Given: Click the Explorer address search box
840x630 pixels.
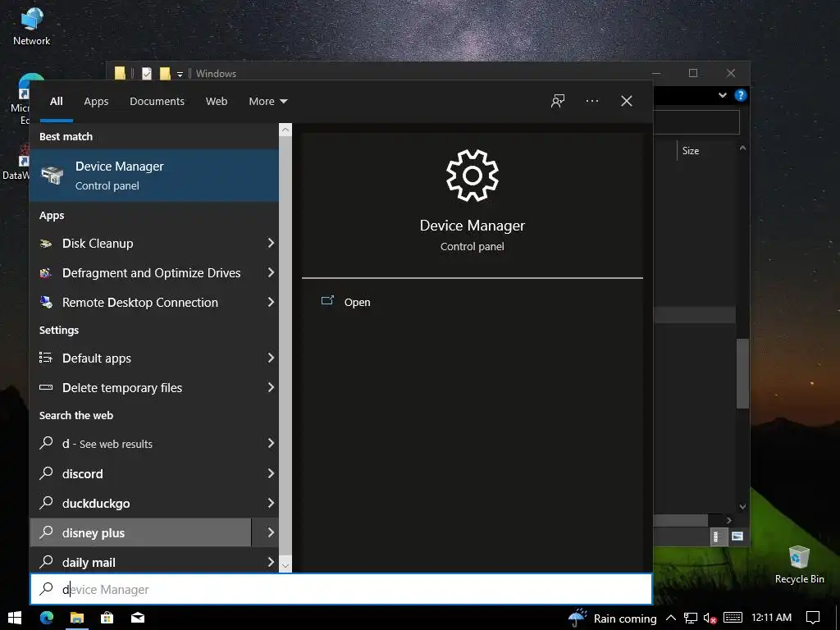Looking at the screenshot, I should point(696,123).
